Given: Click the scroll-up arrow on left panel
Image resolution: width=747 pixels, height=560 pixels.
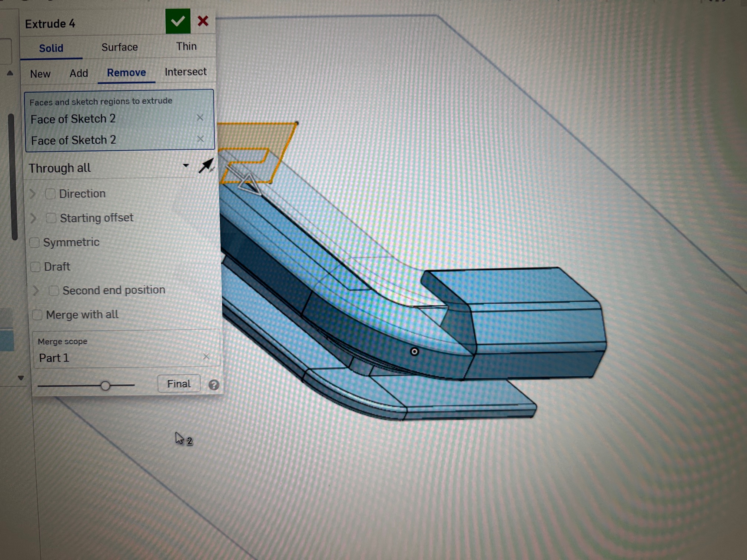Looking at the screenshot, I should point(10,73).
